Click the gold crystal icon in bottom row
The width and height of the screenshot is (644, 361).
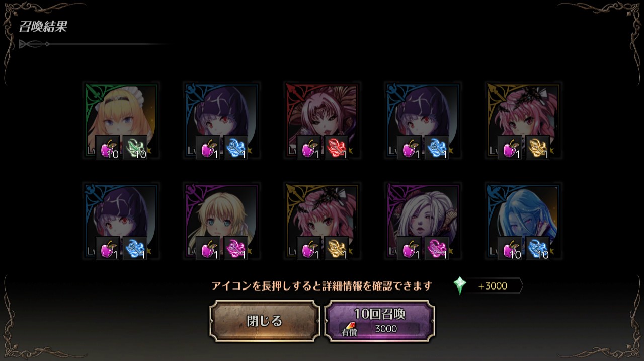point(337,249)
